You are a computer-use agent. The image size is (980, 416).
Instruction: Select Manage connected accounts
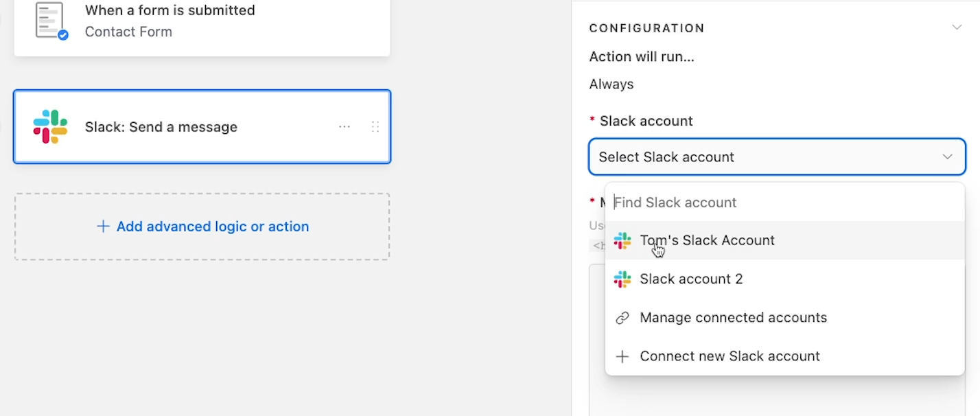(x=785, y=318)
